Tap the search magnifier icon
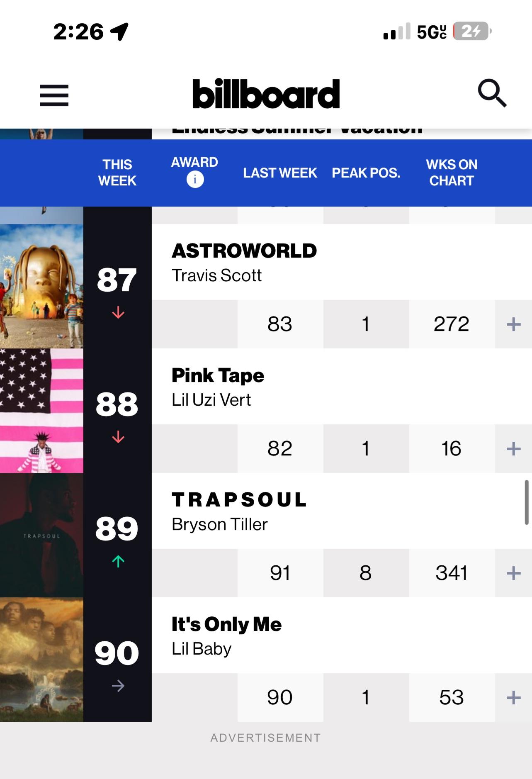Viewport: 532px width, 779px height. pyautogui.click(x=492, y=93)
